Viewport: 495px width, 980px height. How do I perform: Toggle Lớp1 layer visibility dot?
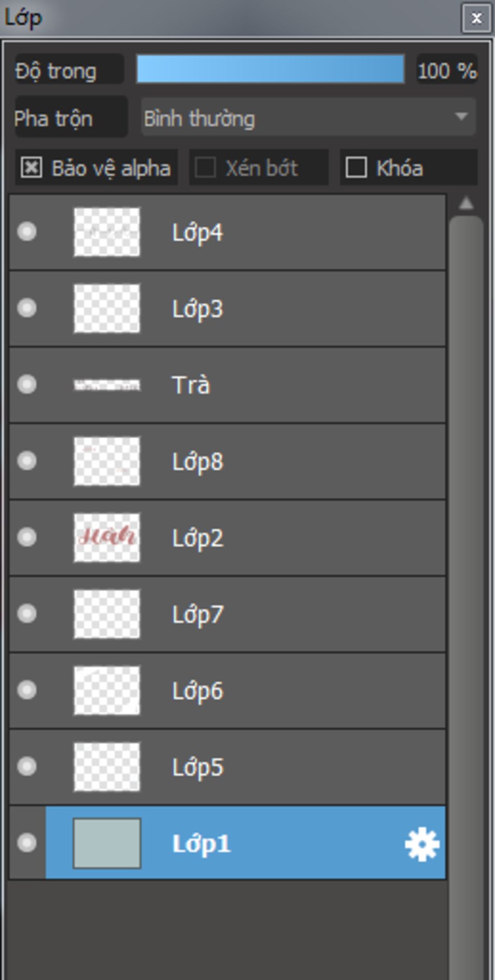pos(27,842)
